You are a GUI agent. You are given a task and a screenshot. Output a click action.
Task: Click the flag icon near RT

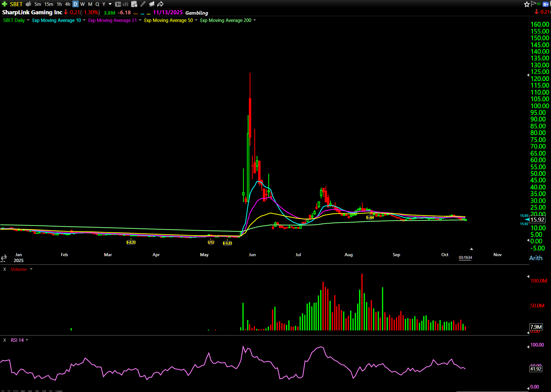pos(534,4)
